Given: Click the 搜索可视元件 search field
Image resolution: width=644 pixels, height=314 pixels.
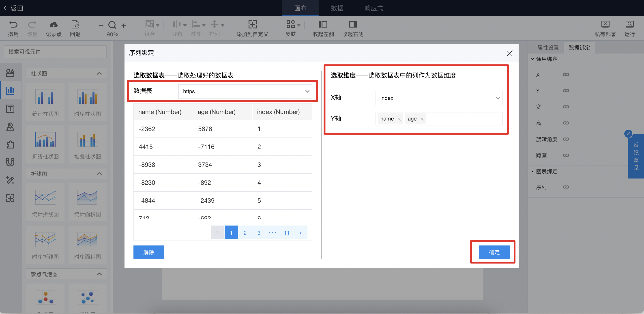Looking at the screenshot, I should click(x=55, y=52).
